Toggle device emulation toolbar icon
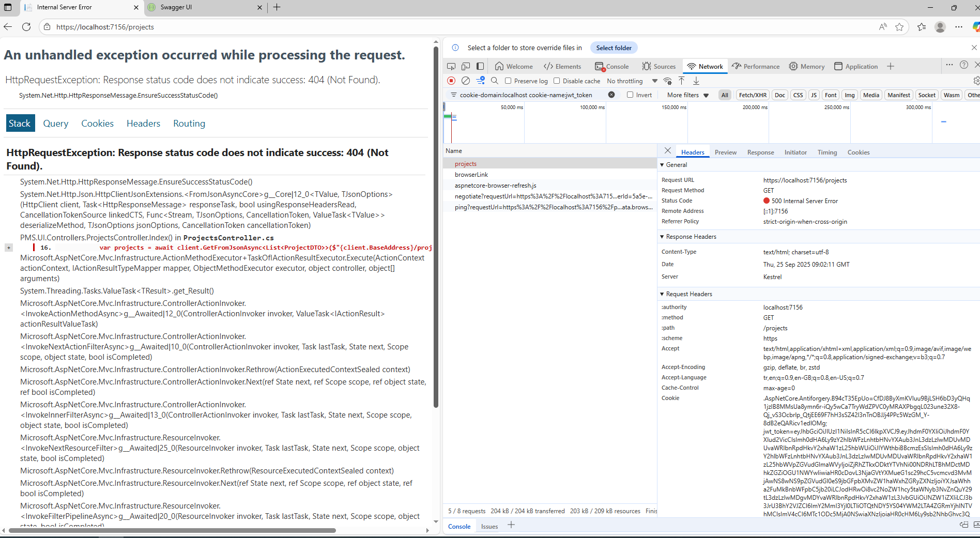 466,66
